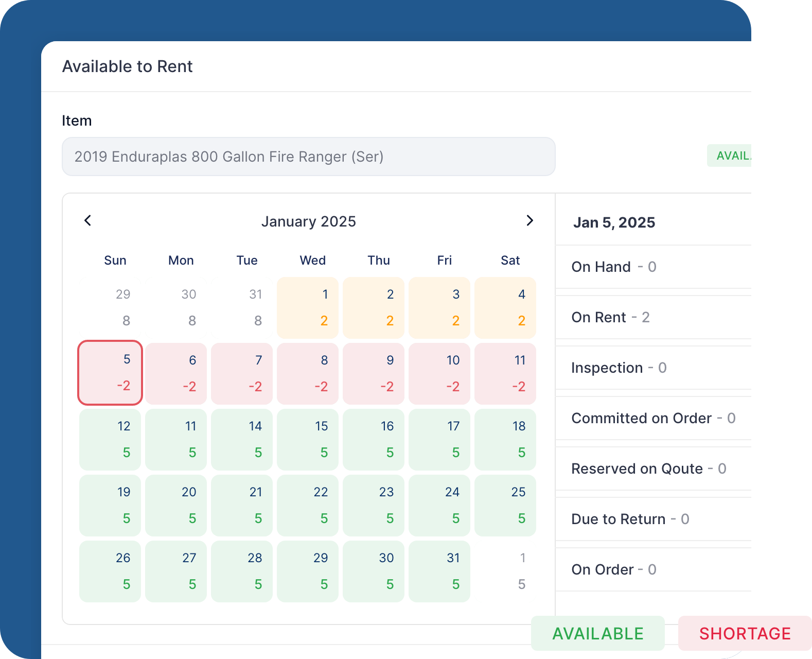This screenshot has height=659, width=812.
Task: Click the On Hand - 0 row
Action: 654,267
